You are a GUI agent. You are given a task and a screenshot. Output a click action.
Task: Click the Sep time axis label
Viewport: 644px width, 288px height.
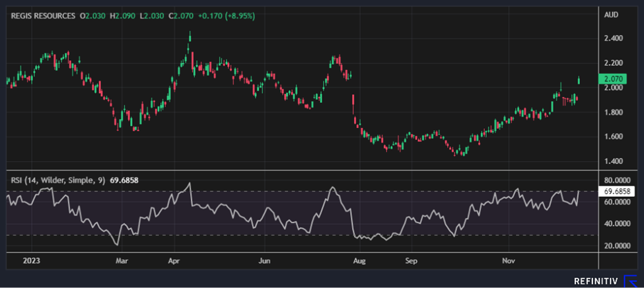(411, 261)
